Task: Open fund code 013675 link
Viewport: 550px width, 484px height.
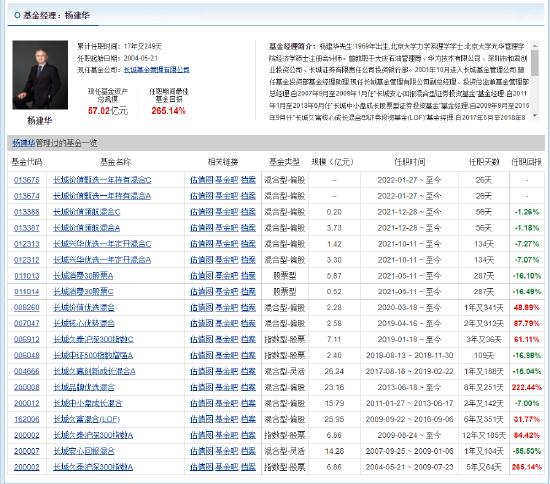Action: point(27,180)
